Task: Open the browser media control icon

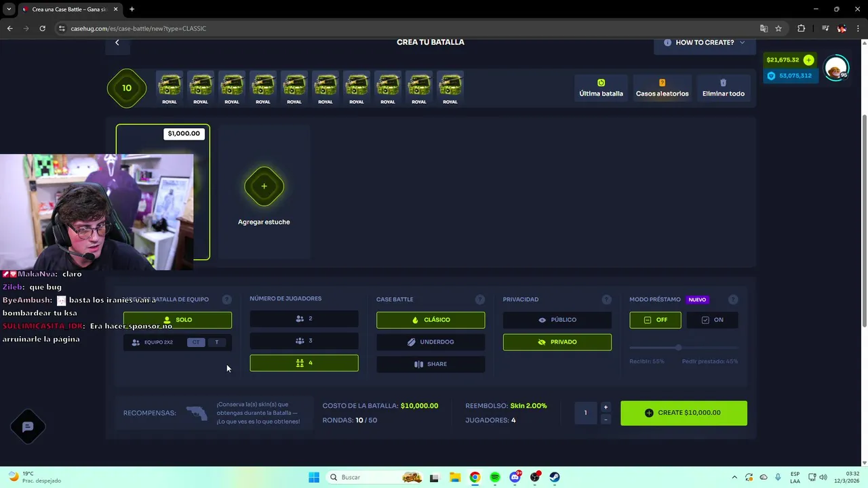Action: pyautogui.click(x=825, y=28)
